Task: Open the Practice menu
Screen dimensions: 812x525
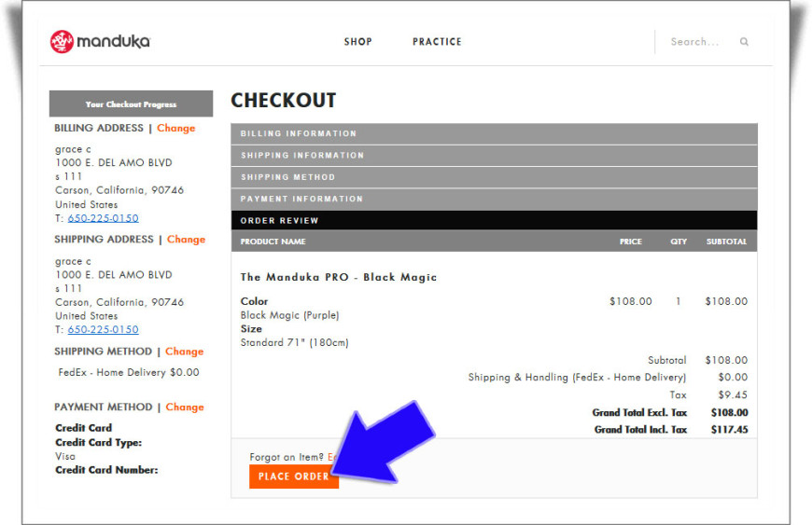Action: click(x=437, y=42)
